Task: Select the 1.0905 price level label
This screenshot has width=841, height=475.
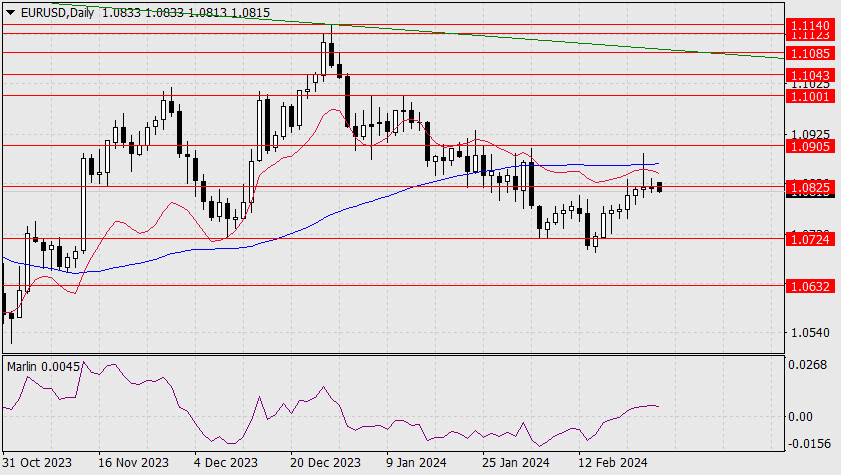Action: (810, 146)
